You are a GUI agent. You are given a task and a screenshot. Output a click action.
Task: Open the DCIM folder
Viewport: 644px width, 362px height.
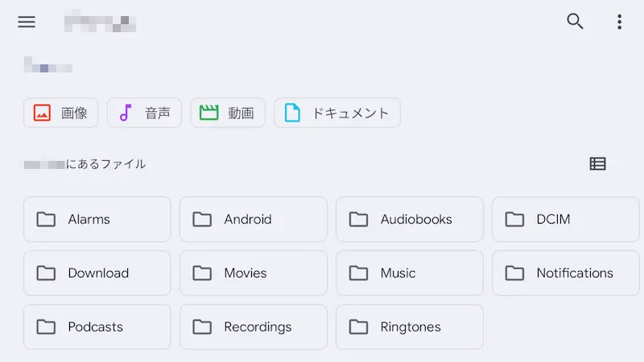565,219
